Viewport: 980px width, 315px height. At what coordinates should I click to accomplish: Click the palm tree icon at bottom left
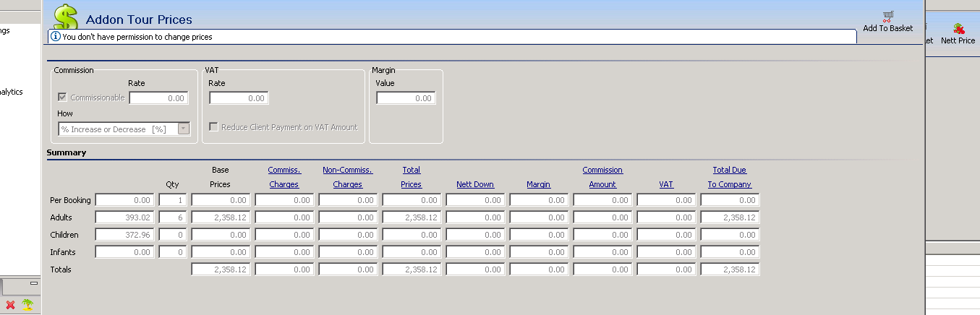tap(27, 305)
